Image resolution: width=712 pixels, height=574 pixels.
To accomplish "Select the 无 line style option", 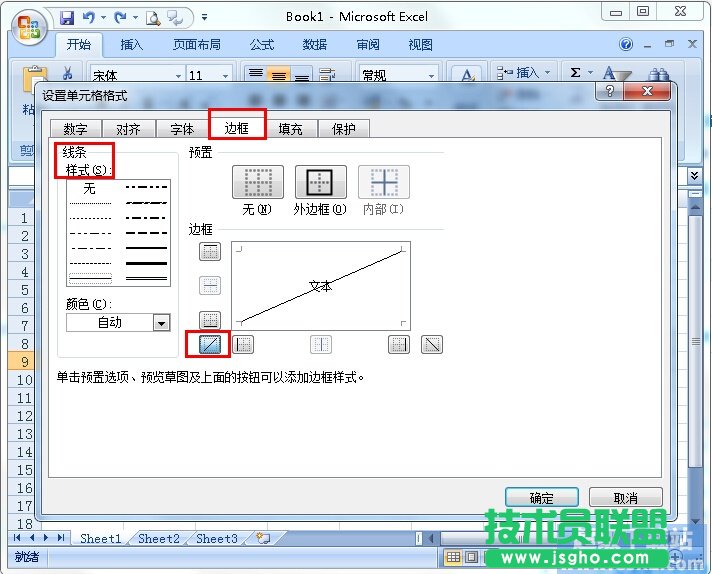I will pos(90,189).
